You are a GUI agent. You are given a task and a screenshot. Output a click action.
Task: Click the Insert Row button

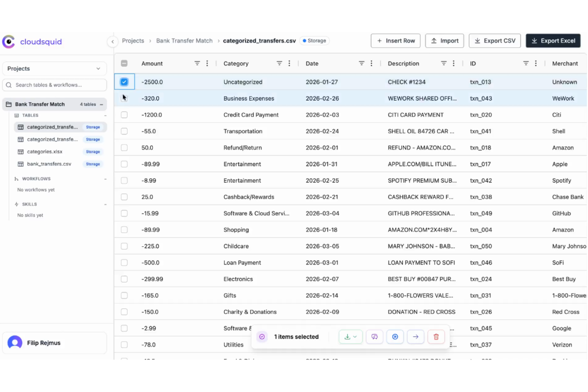point(395,41)
